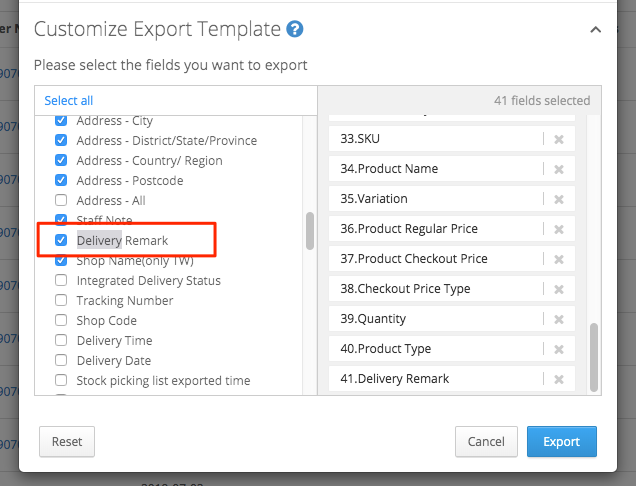Click the Select all link
The height and width of the screenshot is (486, 636).
(x=69, y=100)
